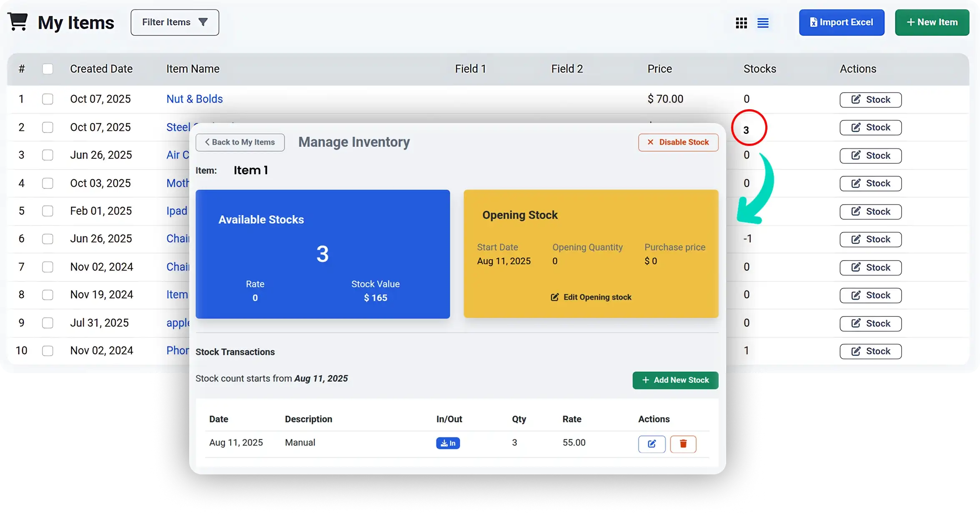Image resolution: width=980 pixels, height=514 pixels.
Task: Click the 'In' badge on the Manual transaction
Action: [448, 443]
